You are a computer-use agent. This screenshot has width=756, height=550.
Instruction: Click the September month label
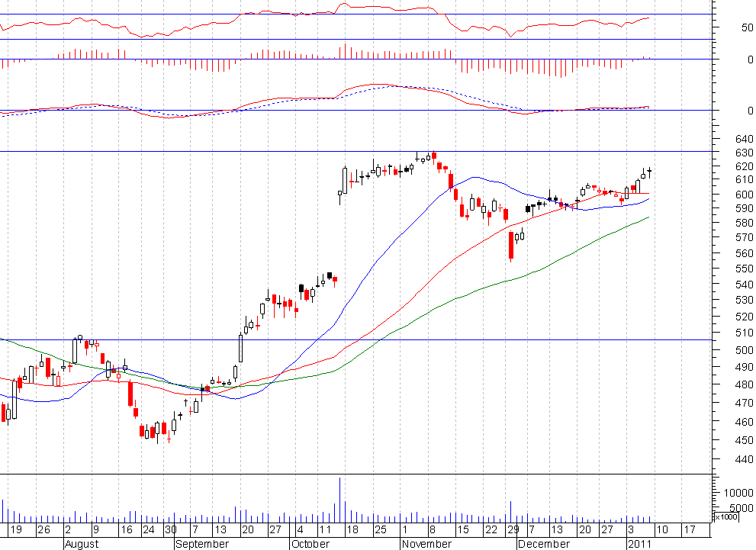click(202, 544)
